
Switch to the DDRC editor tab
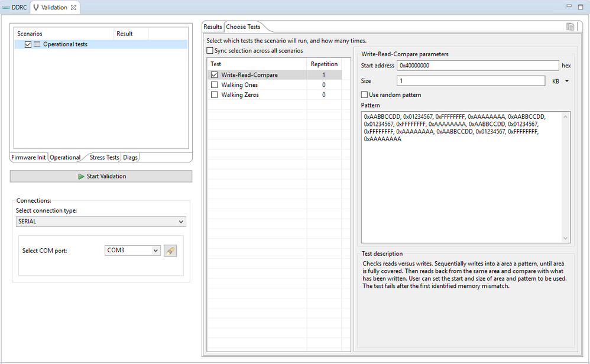(x=15, y=8)
